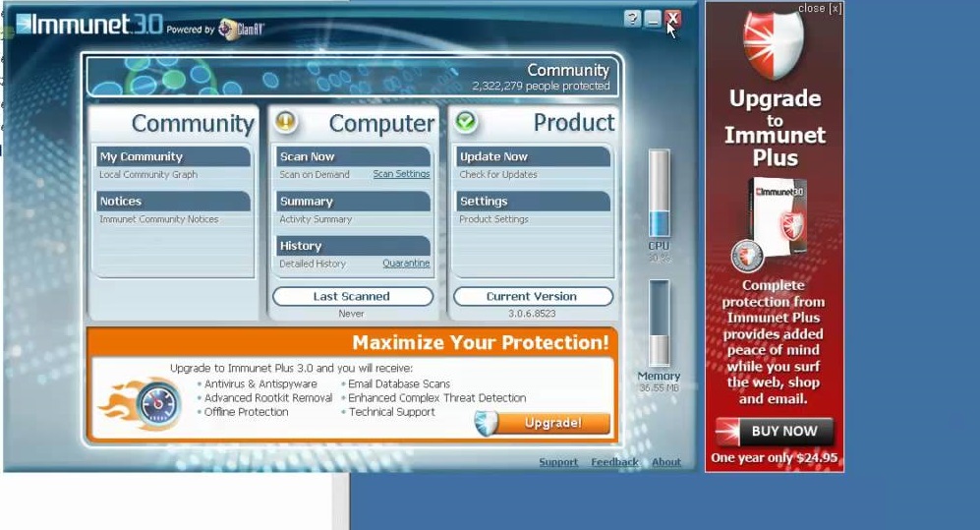Click the red starburst beside BUY NOW
980x530 pixels.
727,432
